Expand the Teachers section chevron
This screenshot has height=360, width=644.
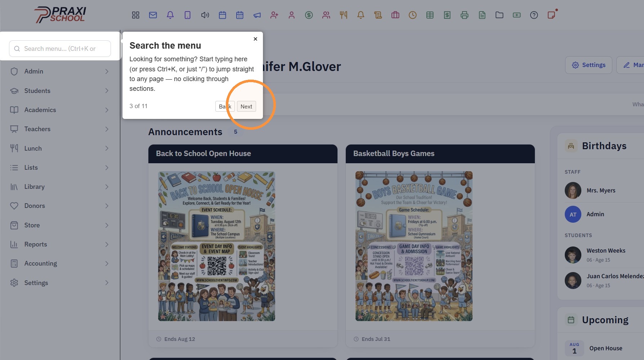click(x=107, y=129)
